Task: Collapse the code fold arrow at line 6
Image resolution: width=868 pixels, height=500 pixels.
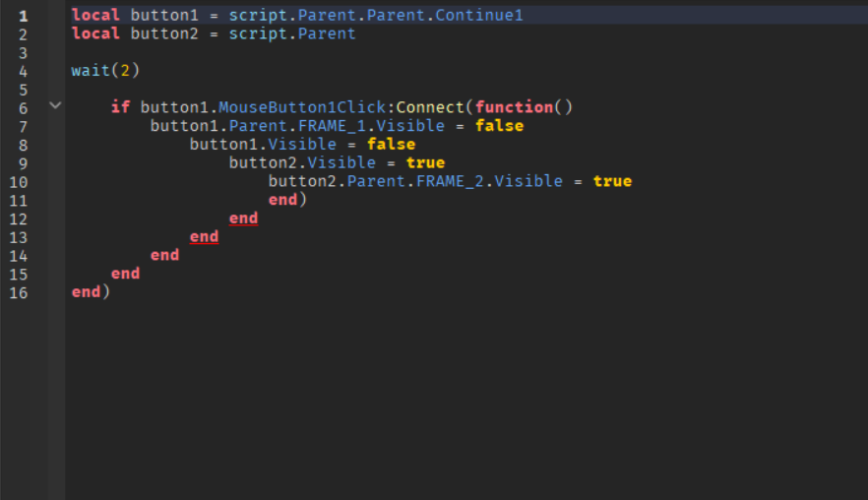Action: (55, 104)
